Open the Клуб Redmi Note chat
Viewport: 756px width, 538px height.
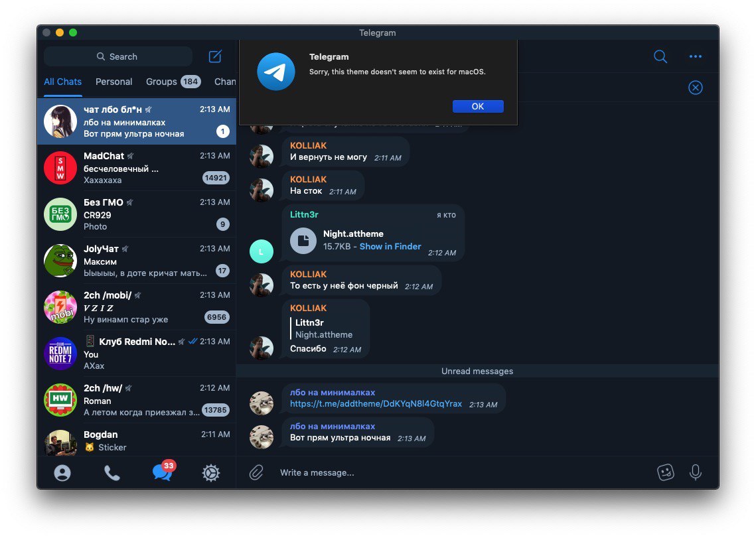pyautogui.click(x=137, y=354)
